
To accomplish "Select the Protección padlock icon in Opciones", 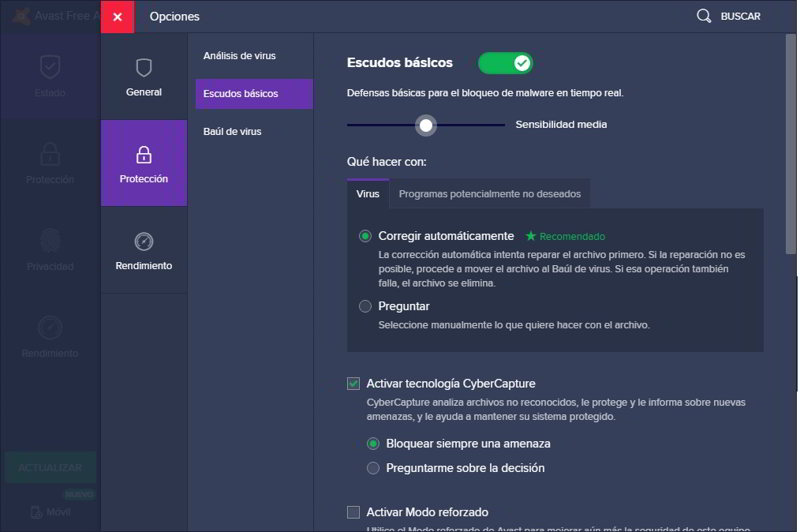I will (144, 155).
